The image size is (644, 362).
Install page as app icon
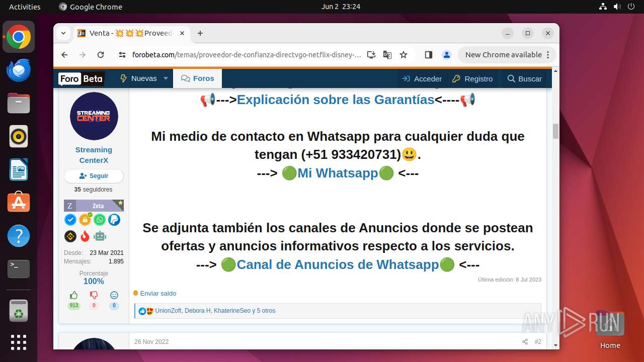pos(371,55)
